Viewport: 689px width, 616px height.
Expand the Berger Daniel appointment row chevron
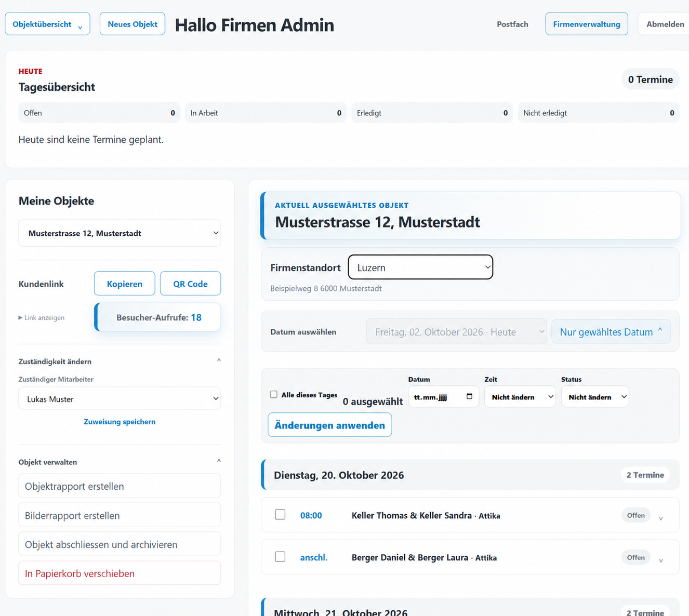pos(661,560)
